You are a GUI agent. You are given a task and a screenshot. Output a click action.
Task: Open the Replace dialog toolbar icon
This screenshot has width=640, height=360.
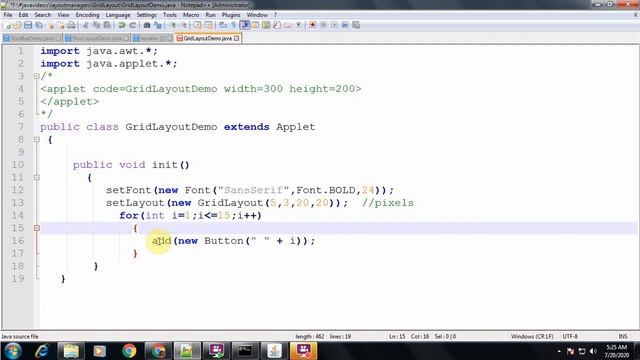click(x=158, y=25)
